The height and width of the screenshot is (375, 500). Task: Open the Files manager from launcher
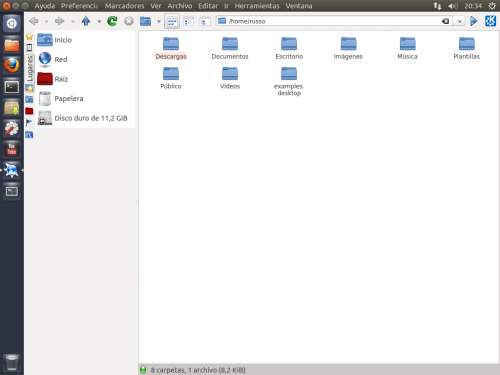(x=12, y=44)
